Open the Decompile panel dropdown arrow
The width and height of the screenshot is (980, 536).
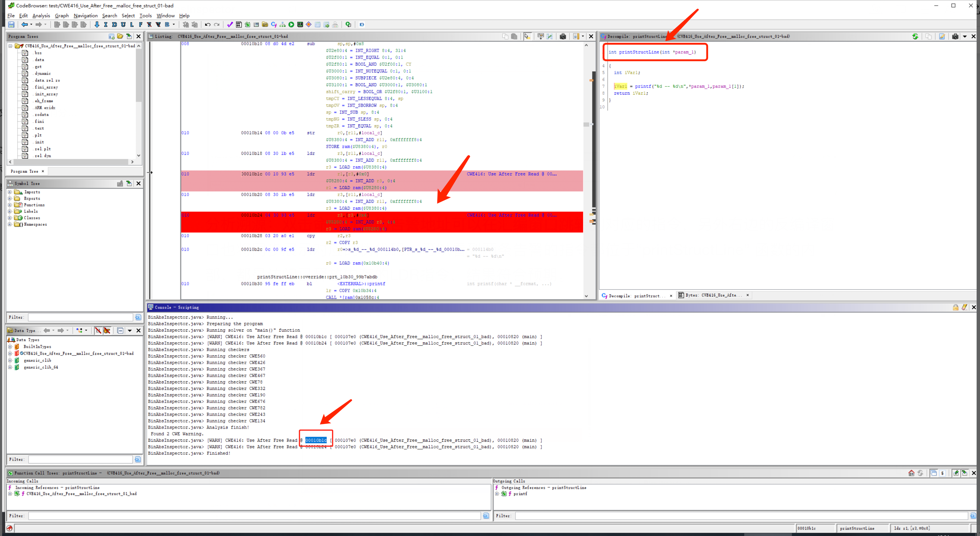click(x=965, y=37)
